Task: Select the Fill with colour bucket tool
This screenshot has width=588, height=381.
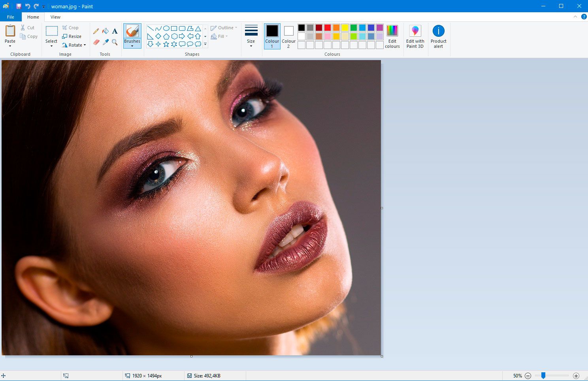Action: tap(106, 30)
